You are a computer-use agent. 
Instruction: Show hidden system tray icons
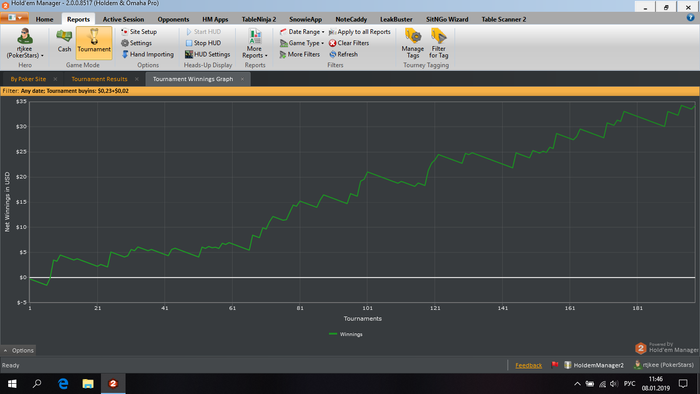[577, 384]
